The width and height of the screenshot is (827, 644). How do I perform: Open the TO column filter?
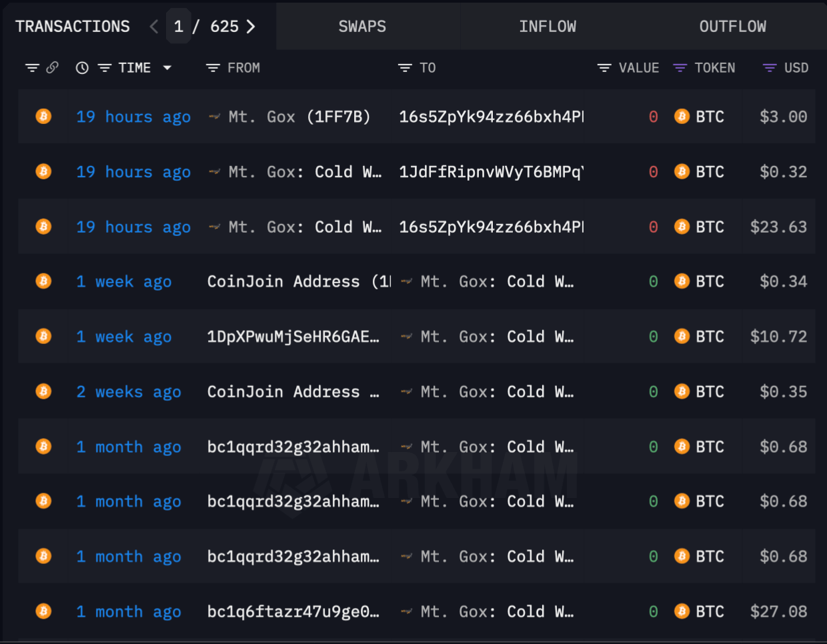pyautogui.click(x=405, y=68)
